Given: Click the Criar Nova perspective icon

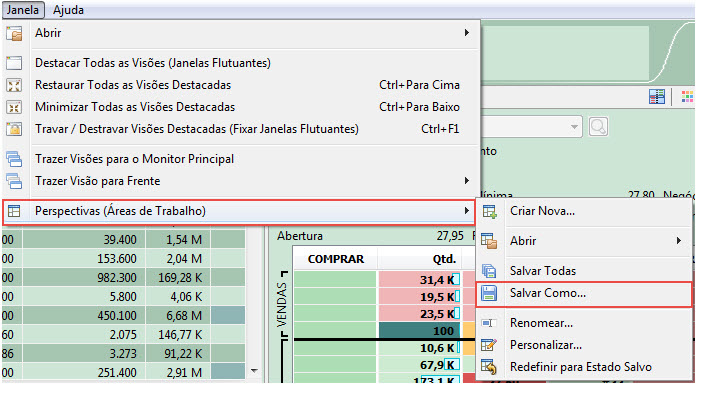Looking at the screenshot, I should [x=489, y=211].
